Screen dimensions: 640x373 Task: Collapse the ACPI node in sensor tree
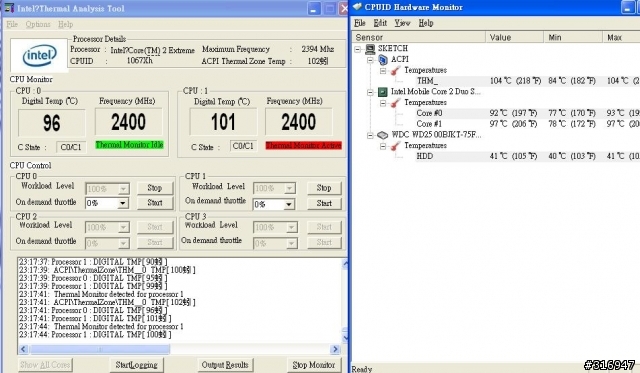[370, 60]
